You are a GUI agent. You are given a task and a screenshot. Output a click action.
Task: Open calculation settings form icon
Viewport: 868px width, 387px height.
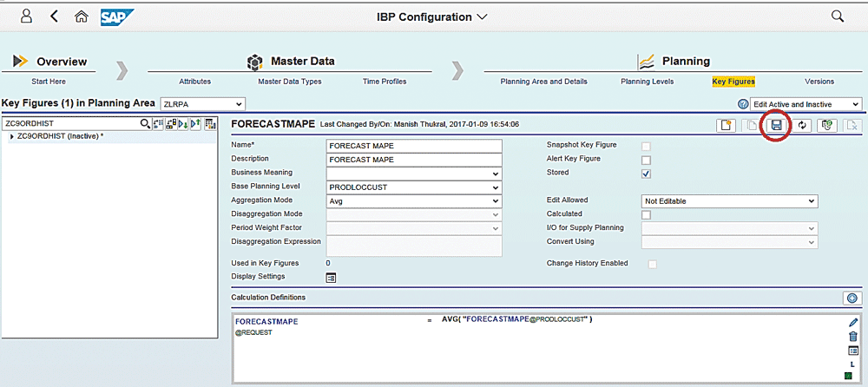click(853, 351)
